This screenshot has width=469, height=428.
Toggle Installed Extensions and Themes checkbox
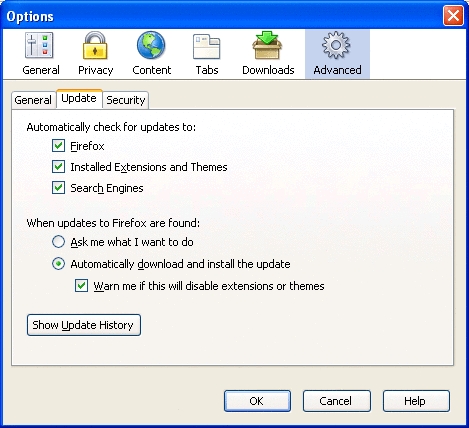pyautogui.click(x=58, y=167)
